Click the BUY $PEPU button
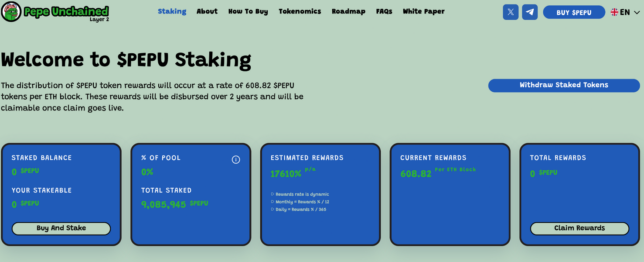Viewport: 644px width, 262px height. [574, 12]
